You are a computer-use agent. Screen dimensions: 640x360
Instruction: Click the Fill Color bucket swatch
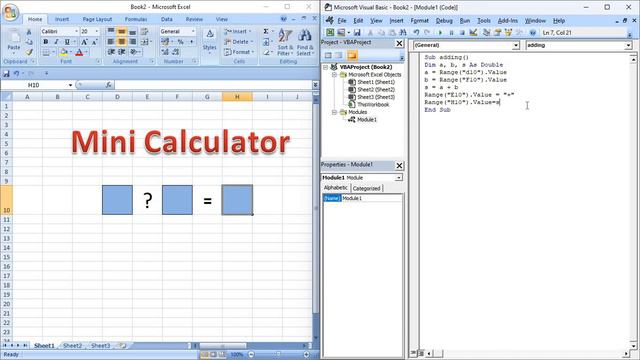(64, 52)
